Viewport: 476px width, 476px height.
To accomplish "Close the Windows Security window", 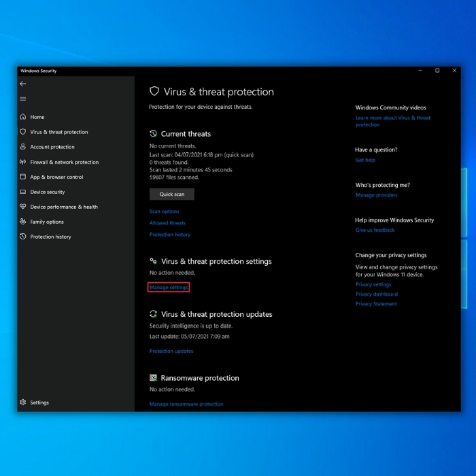I will [x=454, y=71].
